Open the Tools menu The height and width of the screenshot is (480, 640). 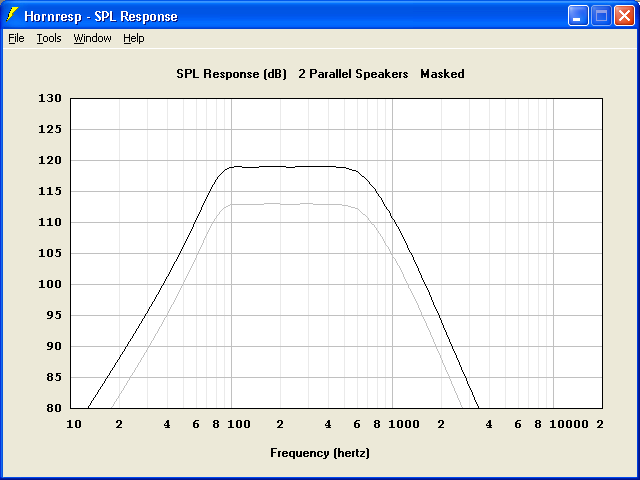point(49,38)
